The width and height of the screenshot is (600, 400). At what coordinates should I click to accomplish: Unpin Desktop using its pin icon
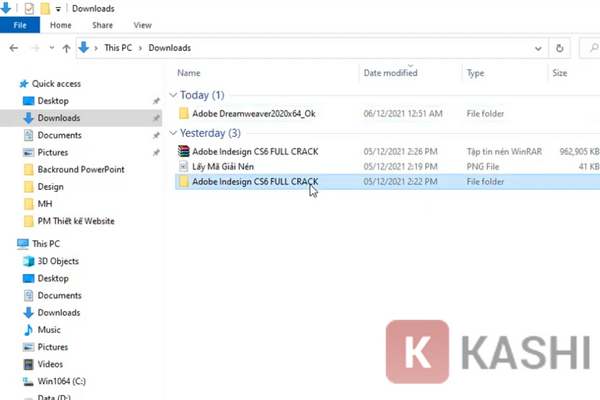(156, 101)
